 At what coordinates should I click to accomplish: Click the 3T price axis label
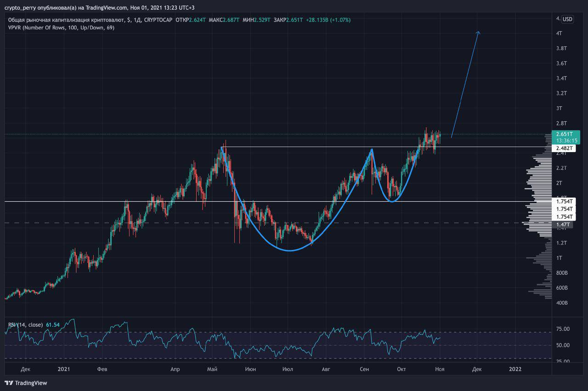pos(560,108)
